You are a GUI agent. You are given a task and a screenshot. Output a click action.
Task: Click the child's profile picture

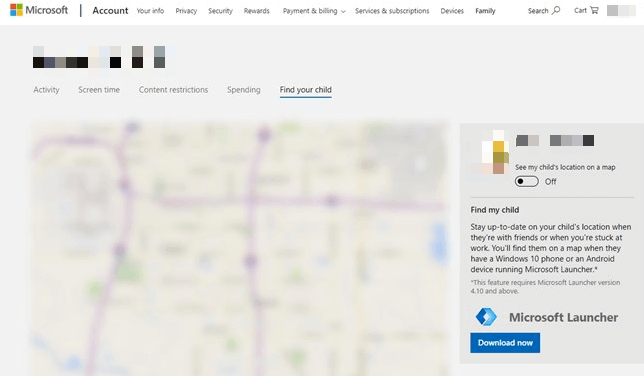[x=492, y=152]
